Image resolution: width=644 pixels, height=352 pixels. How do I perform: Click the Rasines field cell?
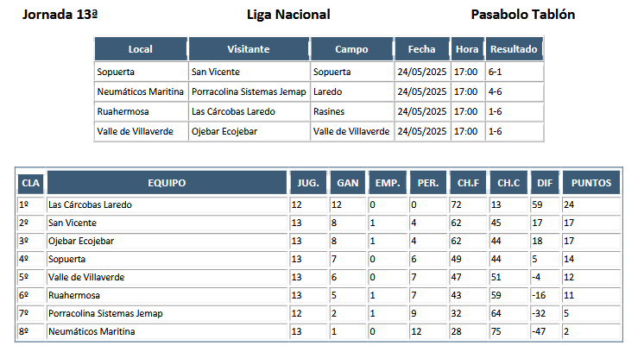[x=352, y=111]
